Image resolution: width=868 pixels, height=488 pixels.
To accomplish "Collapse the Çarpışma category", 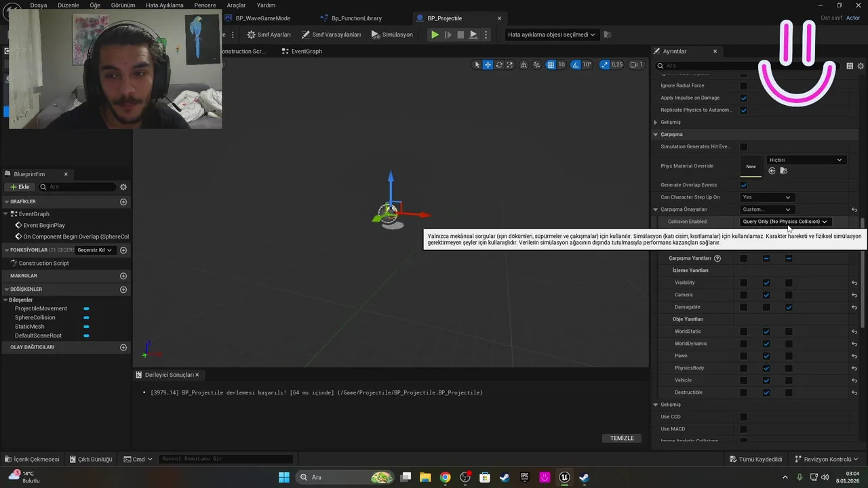I will [656, 134].
